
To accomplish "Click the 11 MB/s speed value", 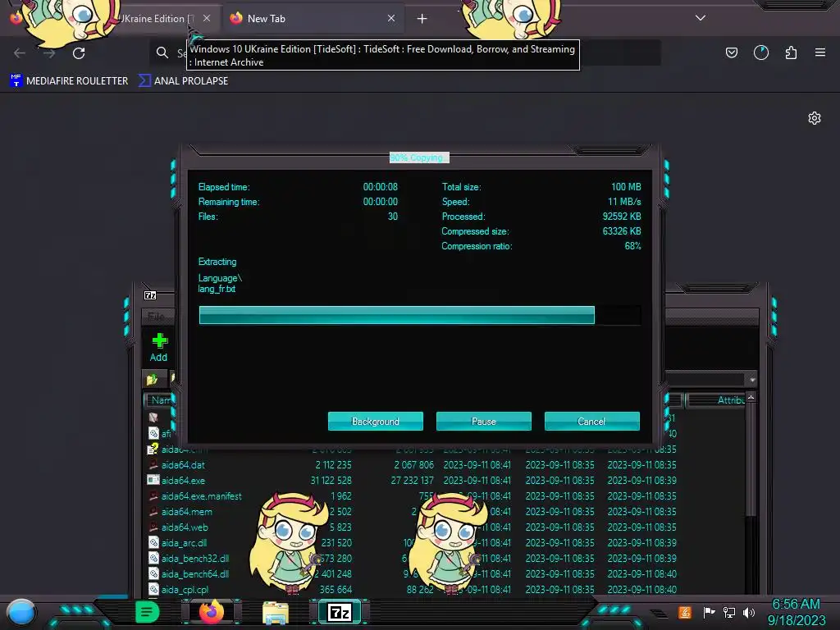I will tap(624, 202).
